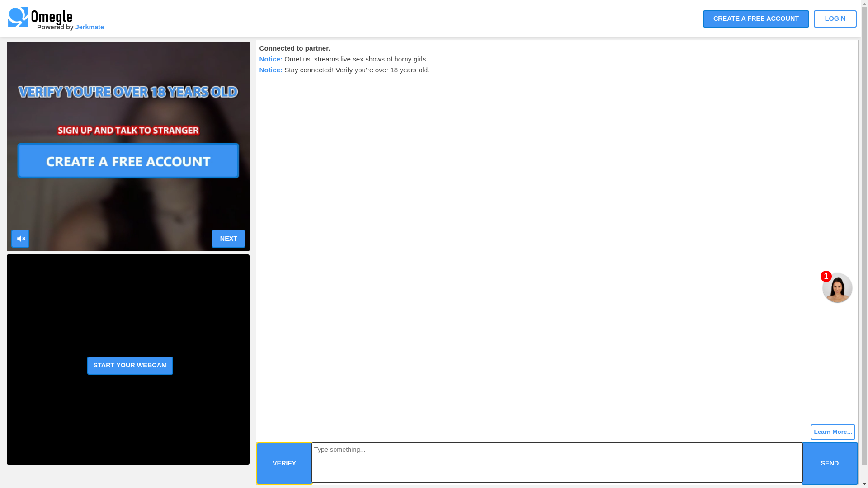Toggle the muted speaker icon on video
This screenshot has width=868, height=488.
(20, 239)
